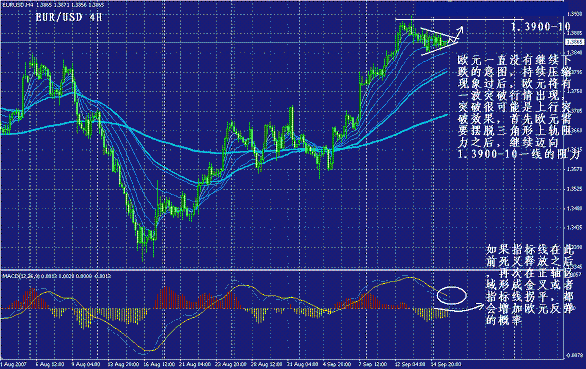586x369 pixels.
Task: Click the "EUR/USD 4H" chart title
Action: point(69,17)
